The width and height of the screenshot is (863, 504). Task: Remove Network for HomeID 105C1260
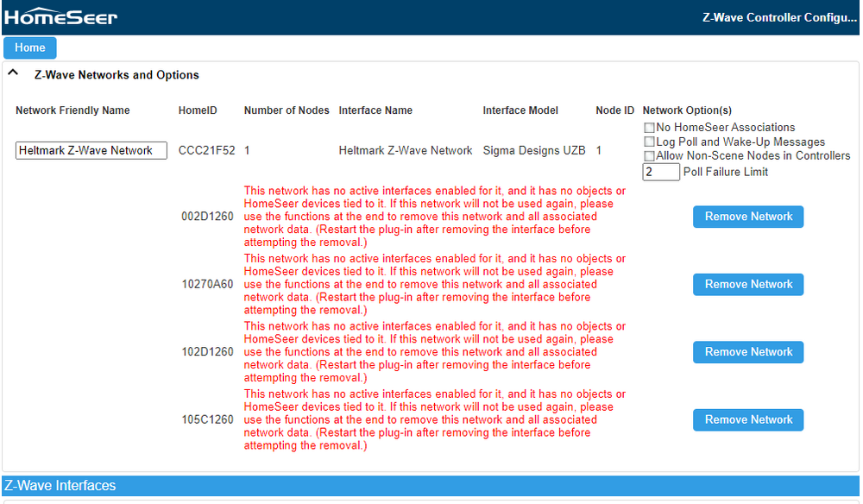coord(748,419)
